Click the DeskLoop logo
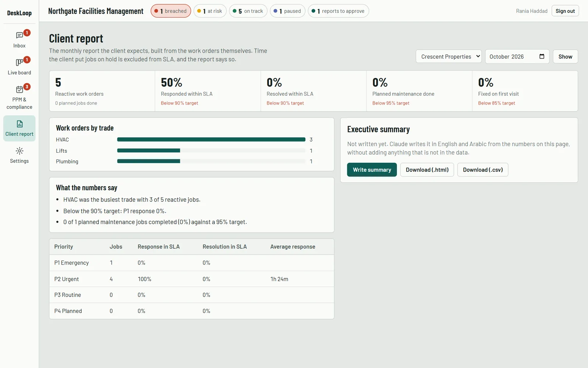The image size is (588, 368). (19, 13)
